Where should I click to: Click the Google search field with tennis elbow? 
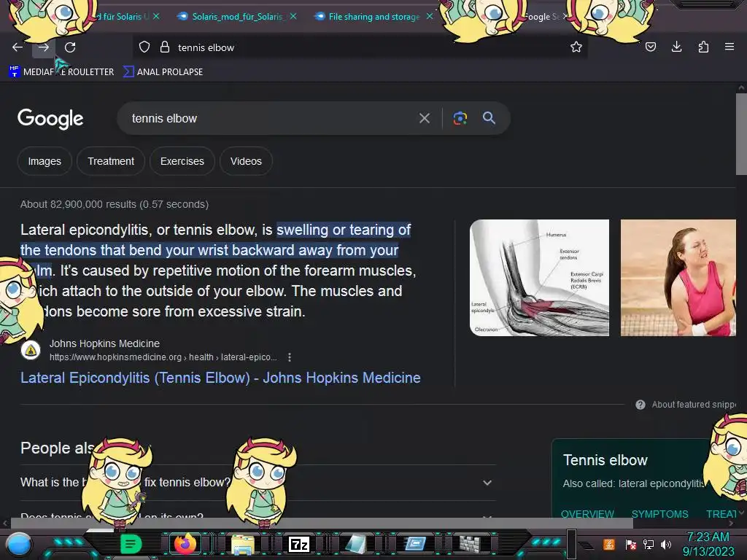point(271,118)
